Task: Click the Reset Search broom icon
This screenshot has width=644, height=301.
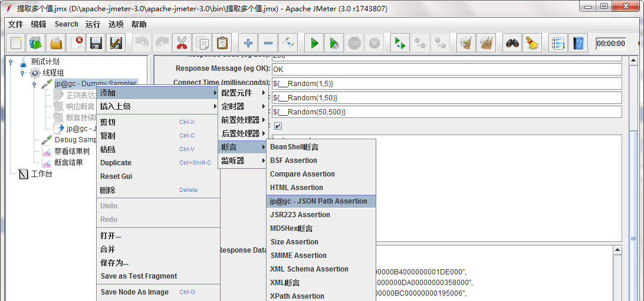Action: click(533, 42)
